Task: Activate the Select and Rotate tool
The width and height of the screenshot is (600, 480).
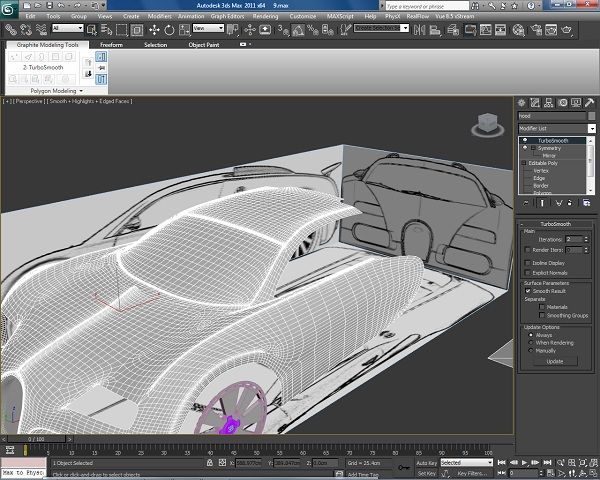Action: click(x=169, y=29)
